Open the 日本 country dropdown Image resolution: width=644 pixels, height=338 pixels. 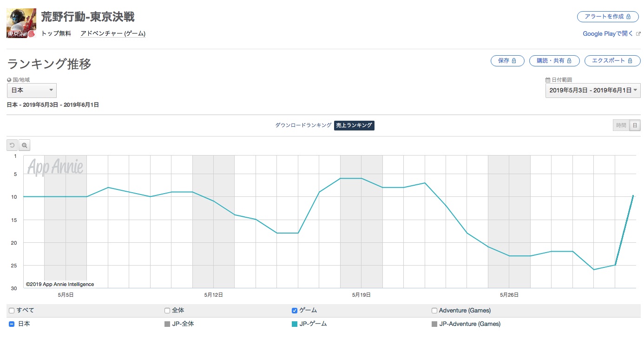pos(32,90)
